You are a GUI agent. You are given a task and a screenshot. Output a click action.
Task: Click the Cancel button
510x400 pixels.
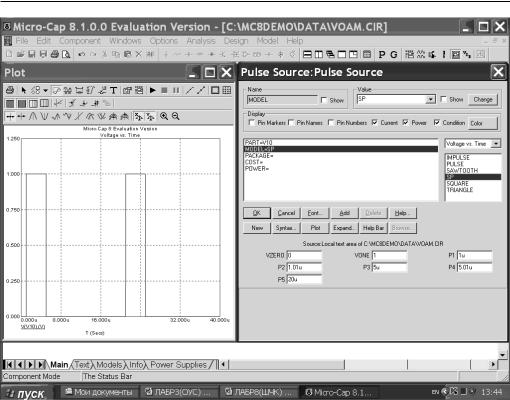point(286,213)
